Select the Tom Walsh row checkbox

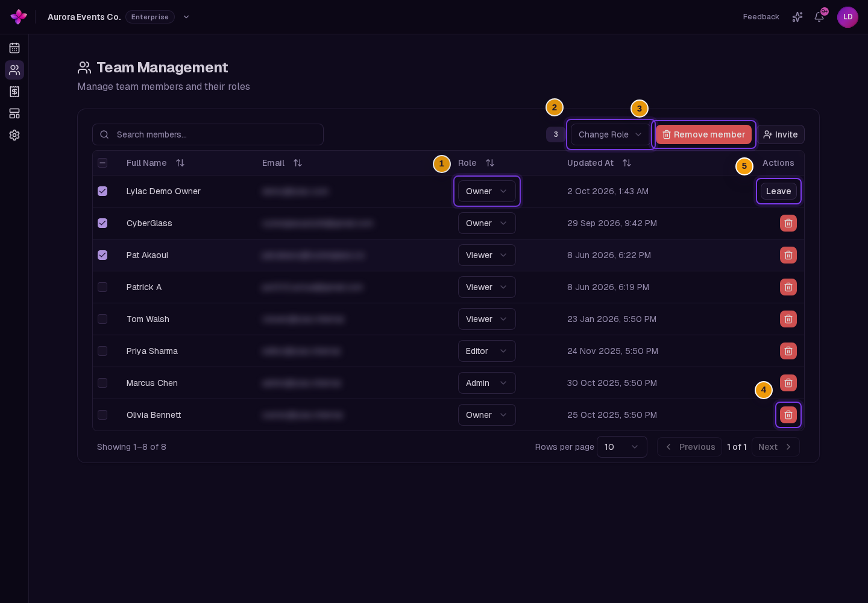pos(102,319)
